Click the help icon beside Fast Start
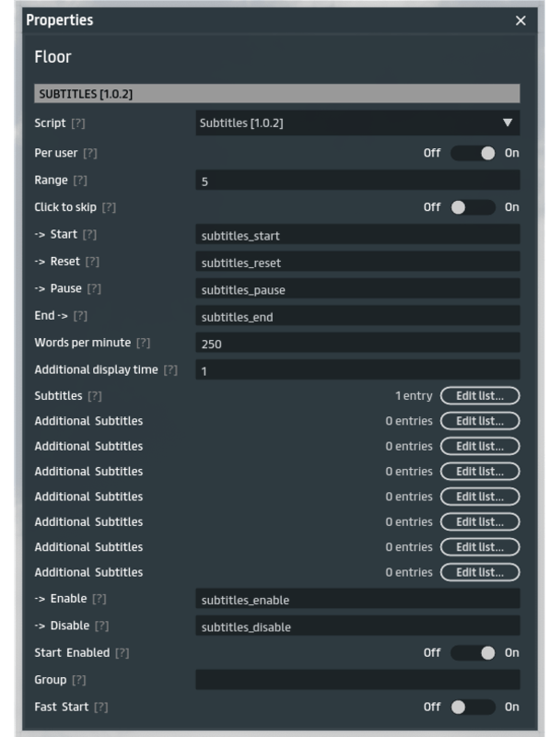The height and width of the screenshot is (737, 560). click(x=101, y=708)
